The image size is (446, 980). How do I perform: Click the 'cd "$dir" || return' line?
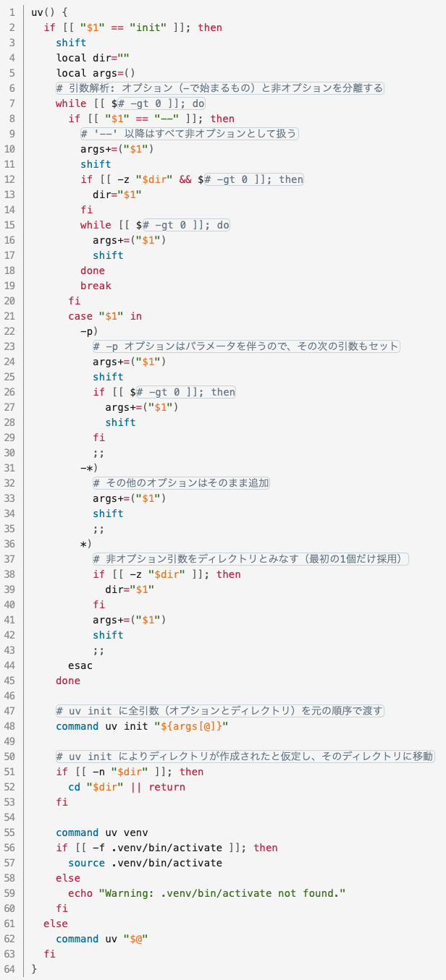point(127,787)
